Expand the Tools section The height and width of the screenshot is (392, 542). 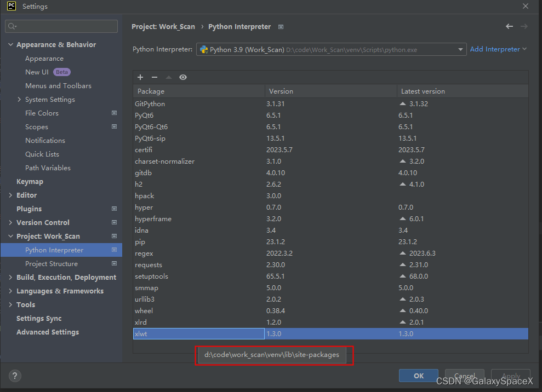point(10,304)
